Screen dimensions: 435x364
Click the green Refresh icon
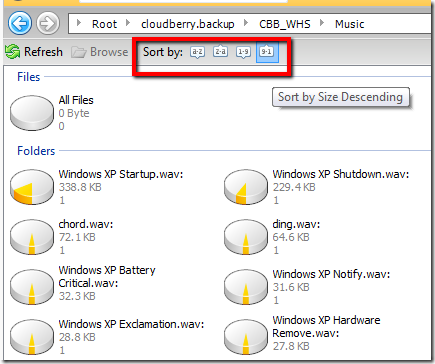13,52
